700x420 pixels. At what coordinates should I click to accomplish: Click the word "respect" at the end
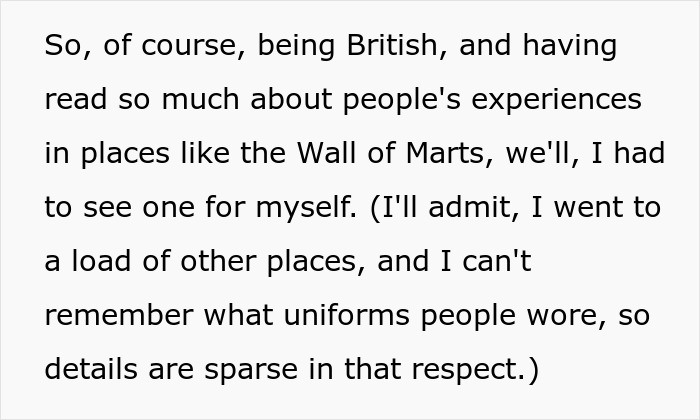(467, 370)
